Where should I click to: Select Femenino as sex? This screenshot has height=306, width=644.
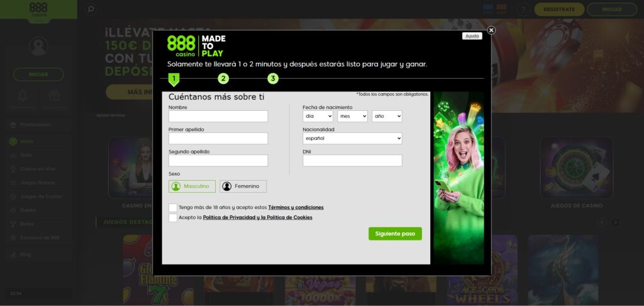coord(243,186)
